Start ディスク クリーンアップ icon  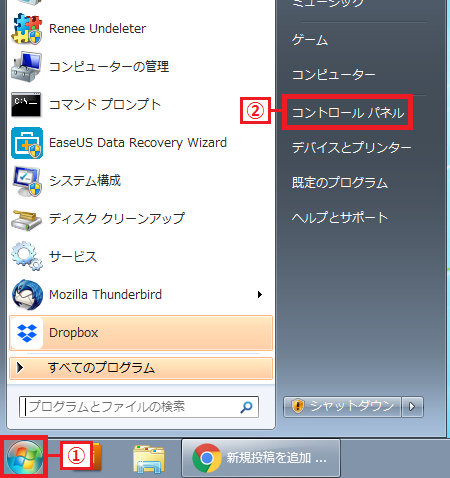pos(27,219)
